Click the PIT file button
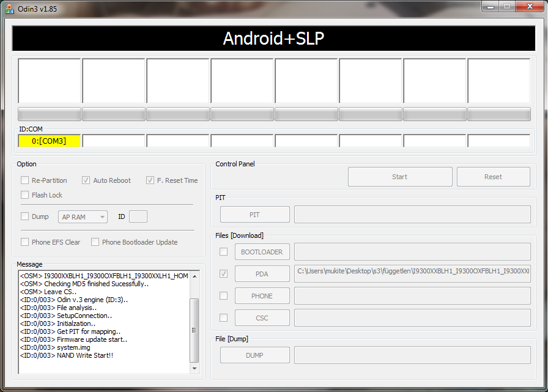Screen dimensions: 548x392 point(255,215)
